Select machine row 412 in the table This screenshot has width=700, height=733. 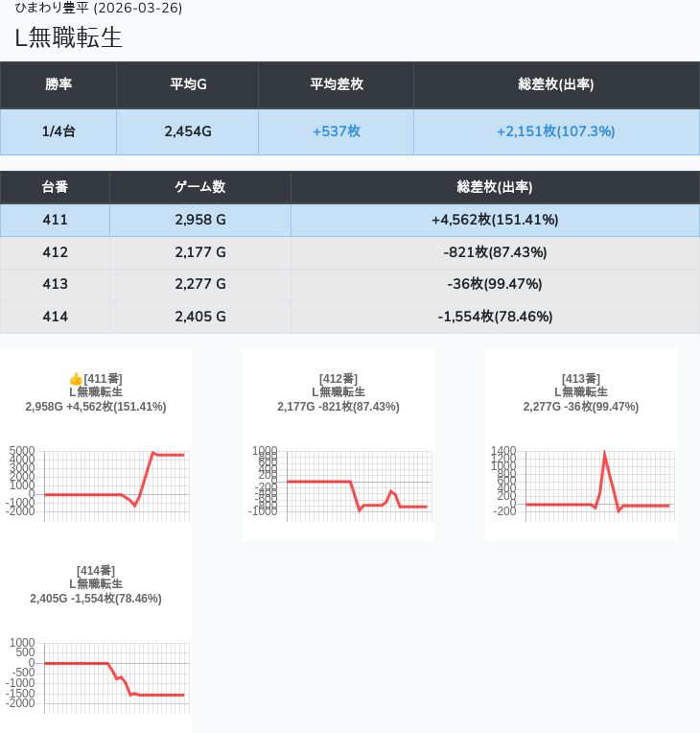(55, 252)
